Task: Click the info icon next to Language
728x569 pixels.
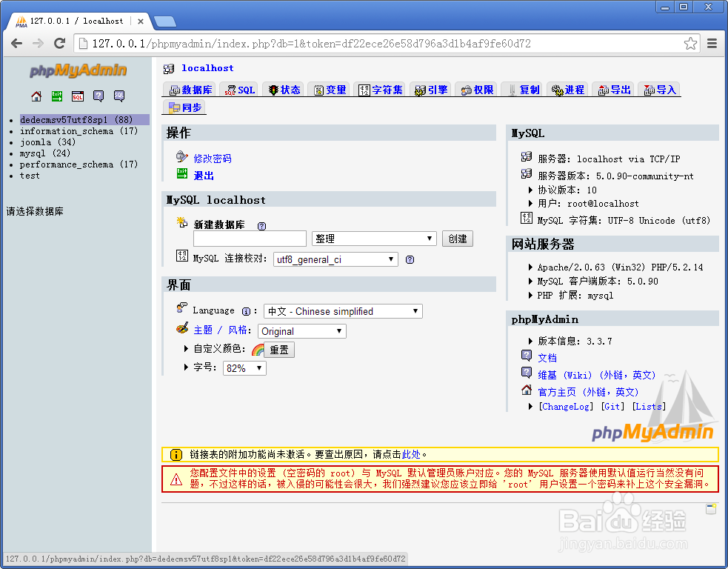Action: 247,312
